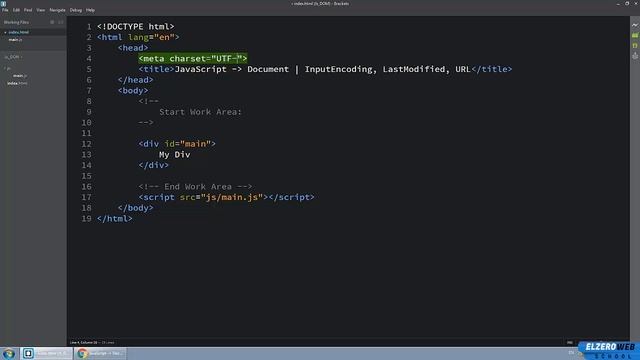Click the 'My Div' text
Viewport: 640px width, 360px height.
(x=175, y=155)
